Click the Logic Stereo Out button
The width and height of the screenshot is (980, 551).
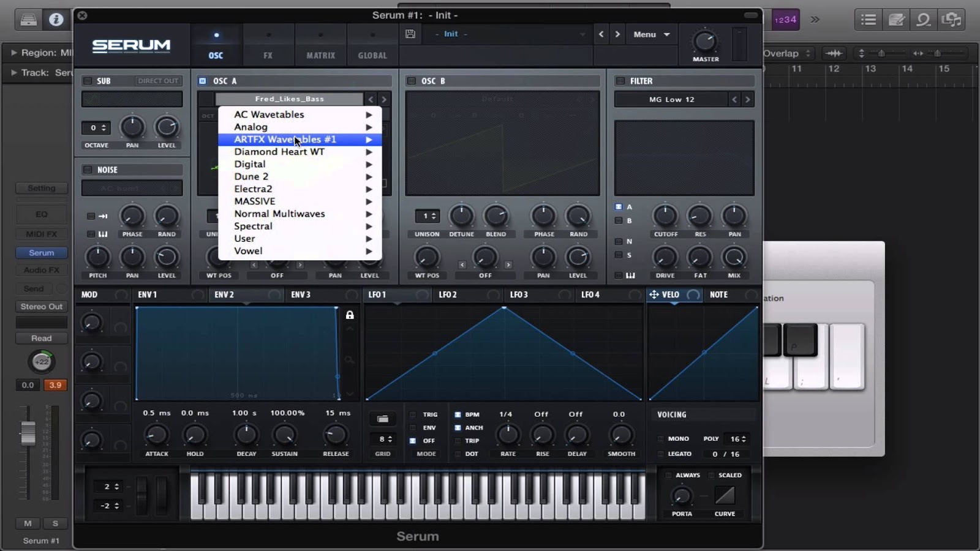click(42, 306)
